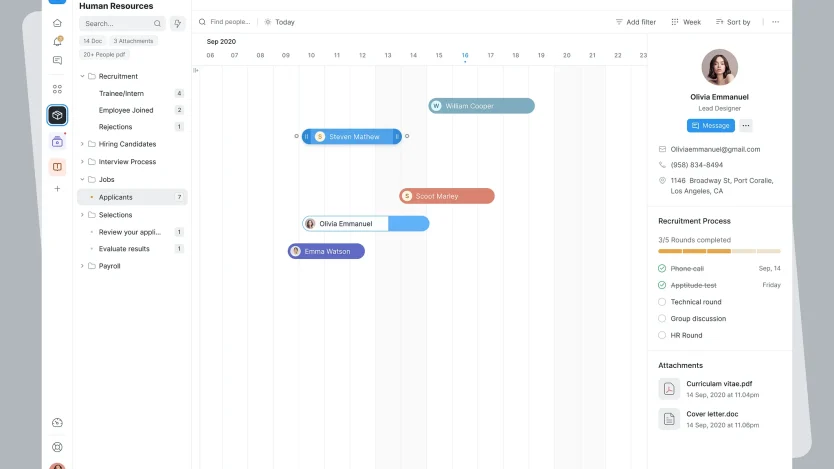Focus the Find people search field

pyautogui.click(x=224, y=22)
